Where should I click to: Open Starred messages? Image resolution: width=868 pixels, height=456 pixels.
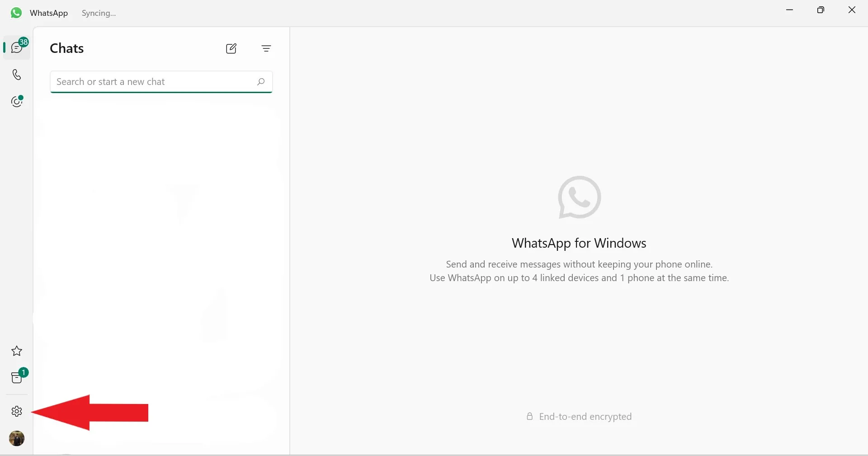coord(17,352)
